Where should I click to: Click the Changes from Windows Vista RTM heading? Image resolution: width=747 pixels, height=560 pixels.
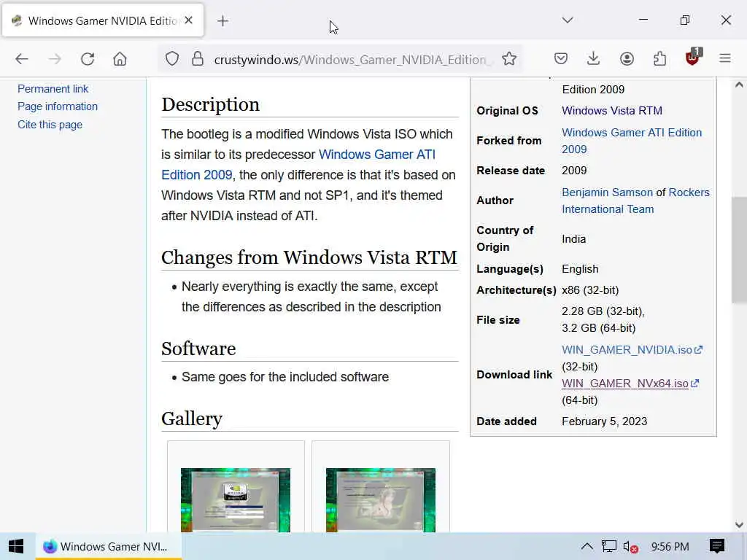[x=309, y=257]
